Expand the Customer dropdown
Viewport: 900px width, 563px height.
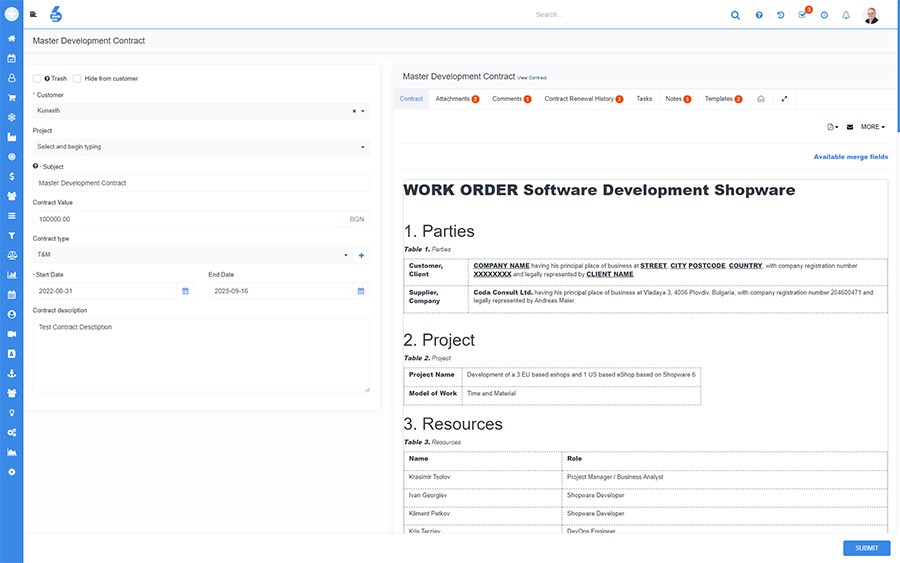tap(363, 111)
